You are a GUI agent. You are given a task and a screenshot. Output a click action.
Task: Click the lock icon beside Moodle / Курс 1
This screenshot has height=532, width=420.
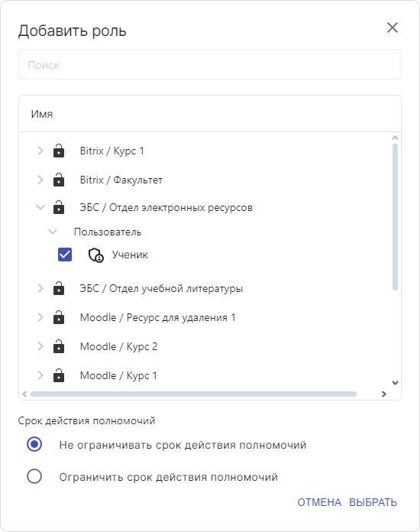[x=59, y=375]
